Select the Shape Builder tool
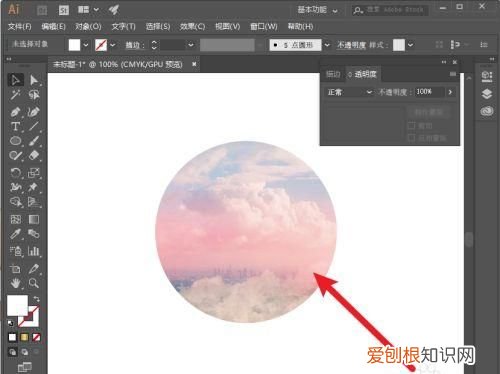Viewport: 500px width, 374px height. pyautogui.click(x=15, y=202)
